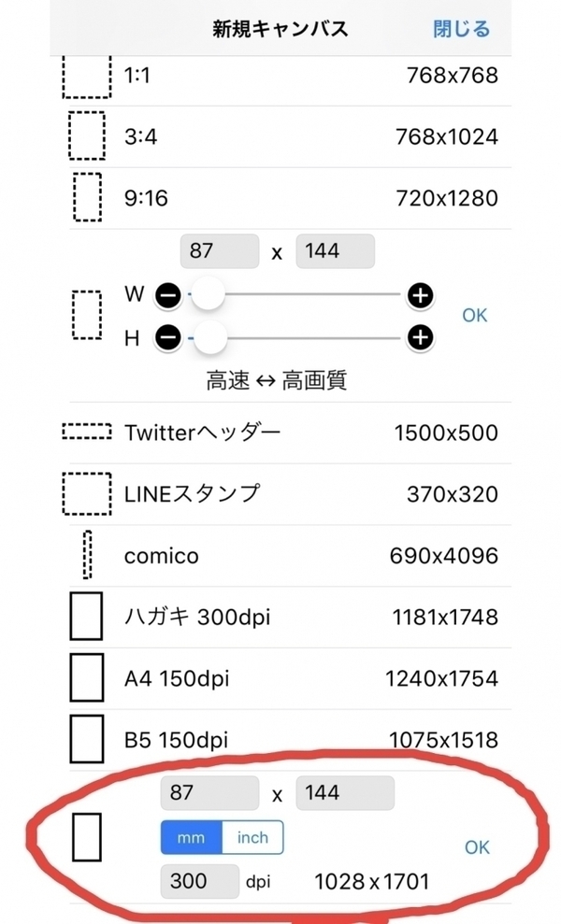The height and width of the screenshot is (924, 561).
Task: Tap the 9:16 portrait canvas icon
Action: (x=87, y=197)
